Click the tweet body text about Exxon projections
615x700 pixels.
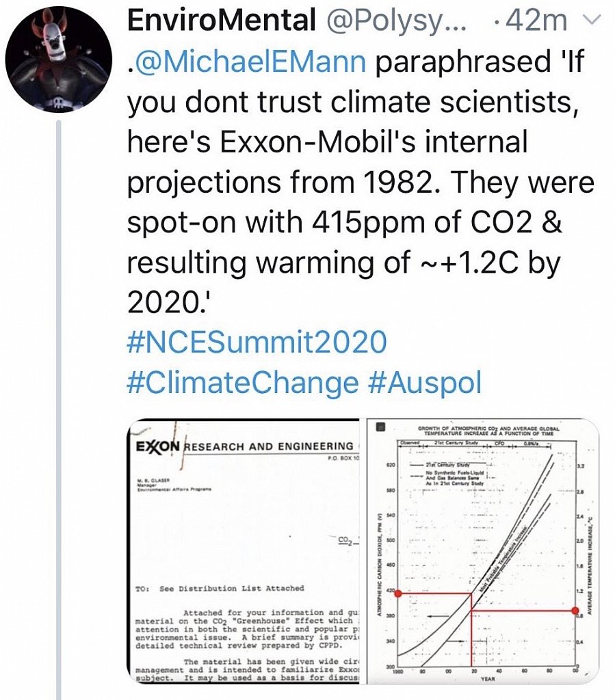click(x=356, y=185)
